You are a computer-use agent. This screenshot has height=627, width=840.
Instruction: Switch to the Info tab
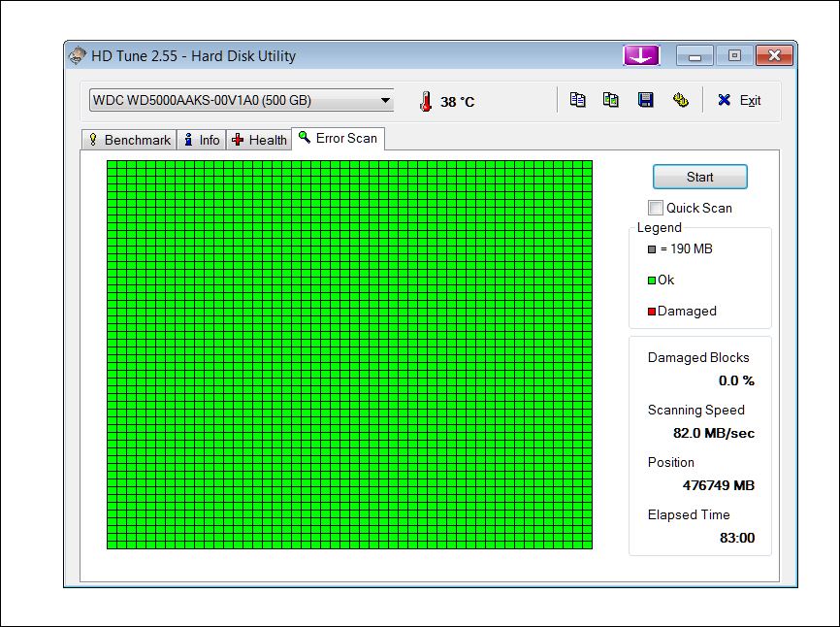coord(202,140)
